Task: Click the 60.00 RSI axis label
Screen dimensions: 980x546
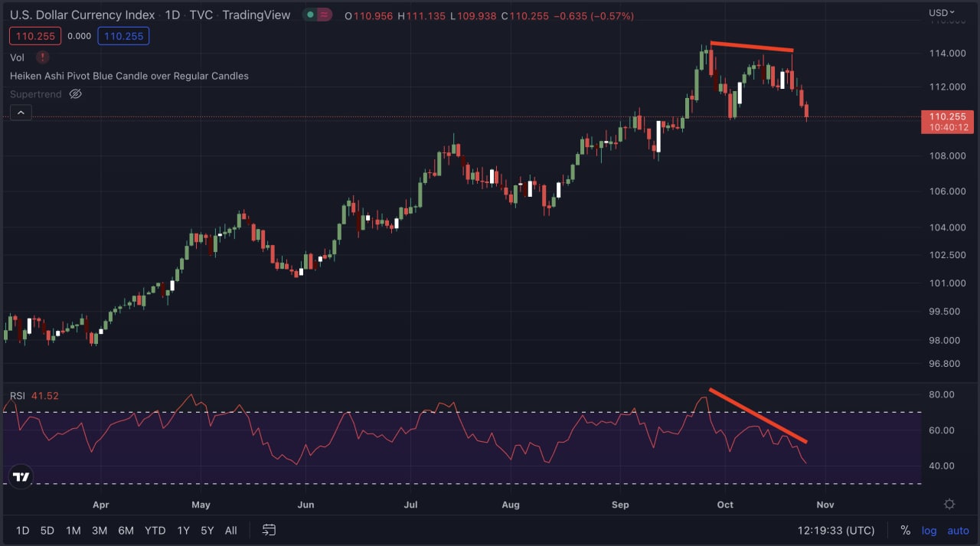Action: point(942,430)
